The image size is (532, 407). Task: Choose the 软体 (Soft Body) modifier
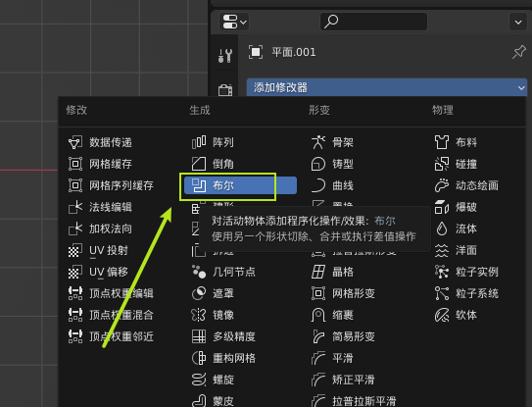click(456, 315)
